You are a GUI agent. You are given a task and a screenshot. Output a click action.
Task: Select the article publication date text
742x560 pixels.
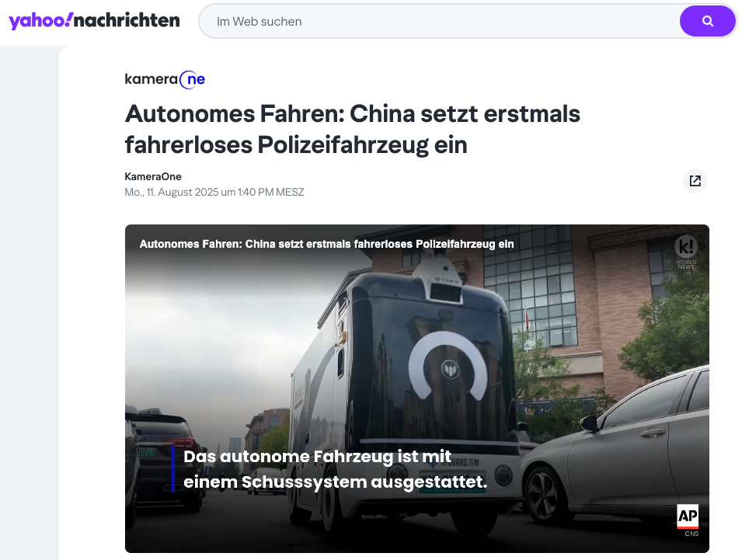[x=214, y=192]
